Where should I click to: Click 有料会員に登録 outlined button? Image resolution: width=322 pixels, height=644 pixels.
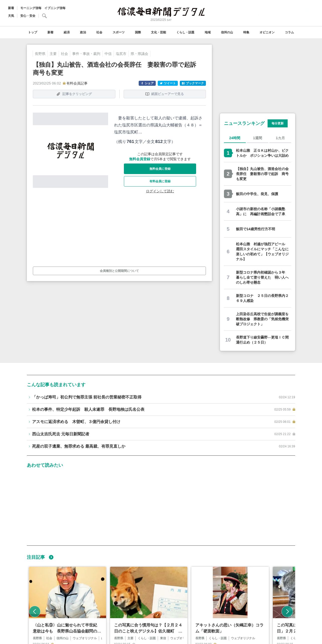160,181
